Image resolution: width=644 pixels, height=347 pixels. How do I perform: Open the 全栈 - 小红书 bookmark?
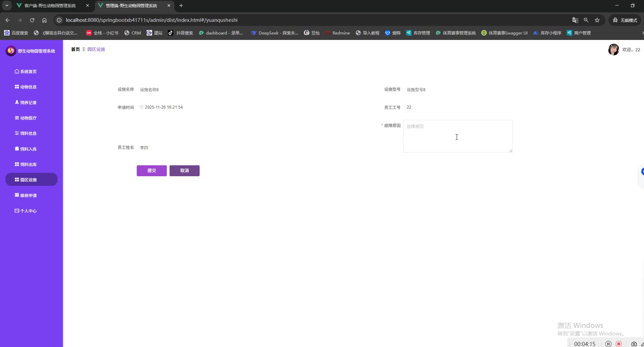[102, 33]
